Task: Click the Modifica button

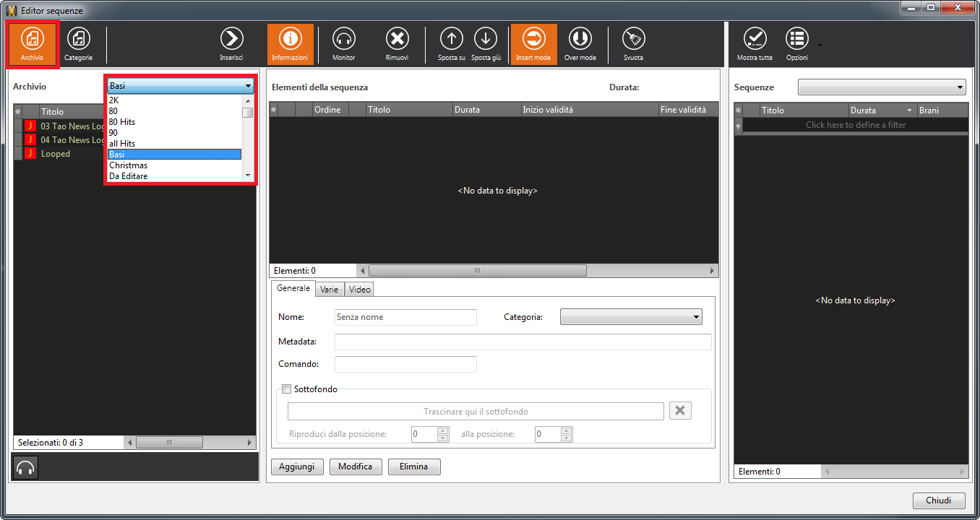Action: (x=356, y=467)
